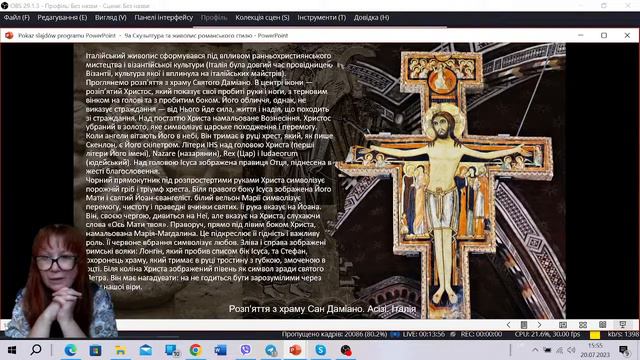The image size is (640, 360).
Task: Open slide menu icon between navigation arrows
Action: (x=524, y=325)
